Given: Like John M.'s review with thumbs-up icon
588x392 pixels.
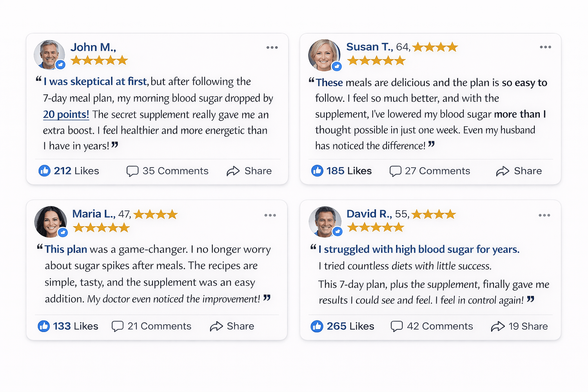Looking at the screenshot, I should [44, 171].
